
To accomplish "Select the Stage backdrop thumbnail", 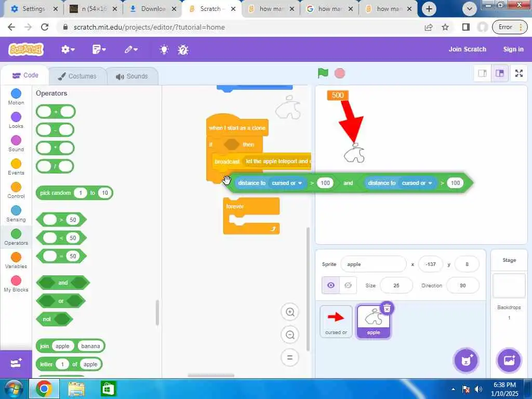I will pos(509,286).
